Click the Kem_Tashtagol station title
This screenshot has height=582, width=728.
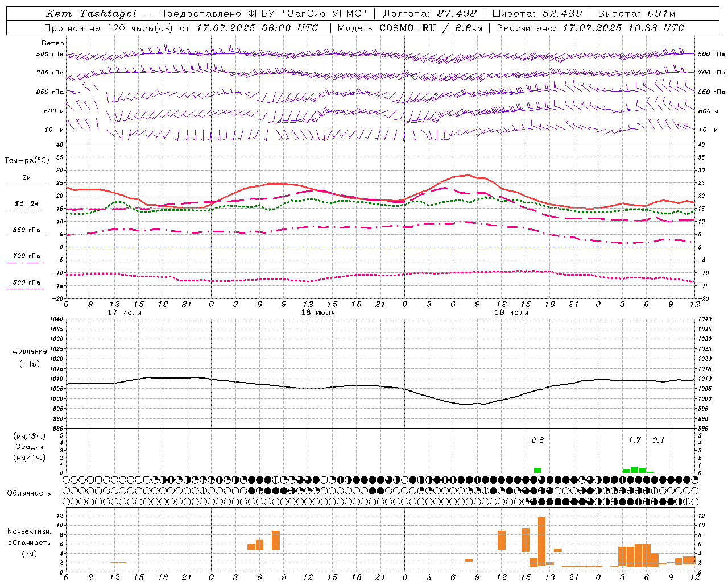click(x=92, y=14)
